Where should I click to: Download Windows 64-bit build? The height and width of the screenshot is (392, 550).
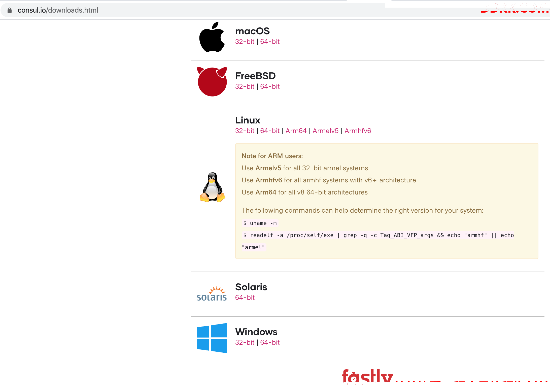pyautogui.click(x=270, y=342)
